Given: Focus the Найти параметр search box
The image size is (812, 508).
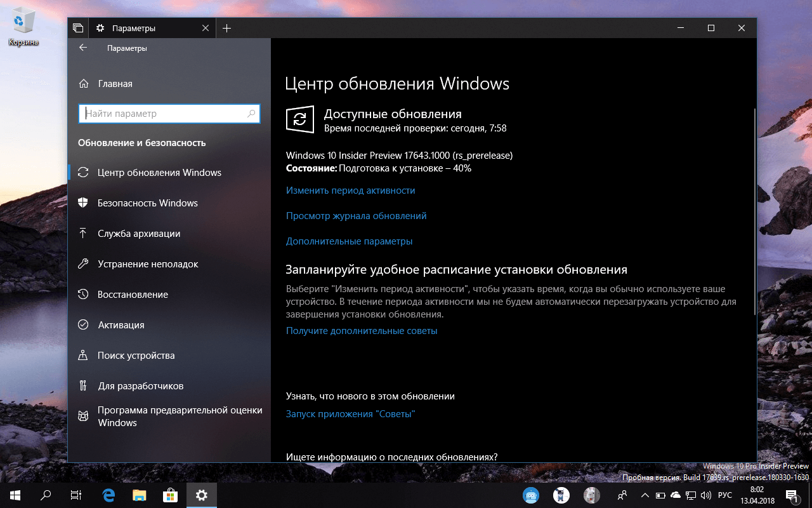Looking at the screenshot, I should click(x=169, y=114).
